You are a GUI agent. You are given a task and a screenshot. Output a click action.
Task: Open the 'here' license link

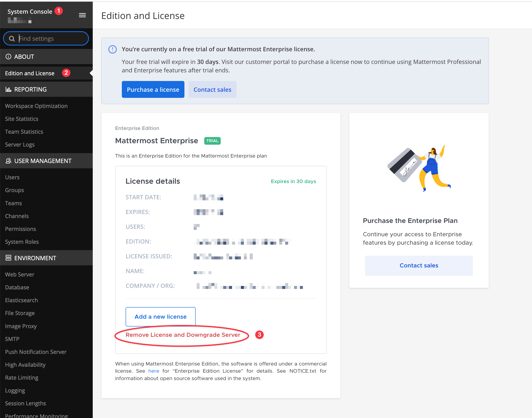[154, 371]
